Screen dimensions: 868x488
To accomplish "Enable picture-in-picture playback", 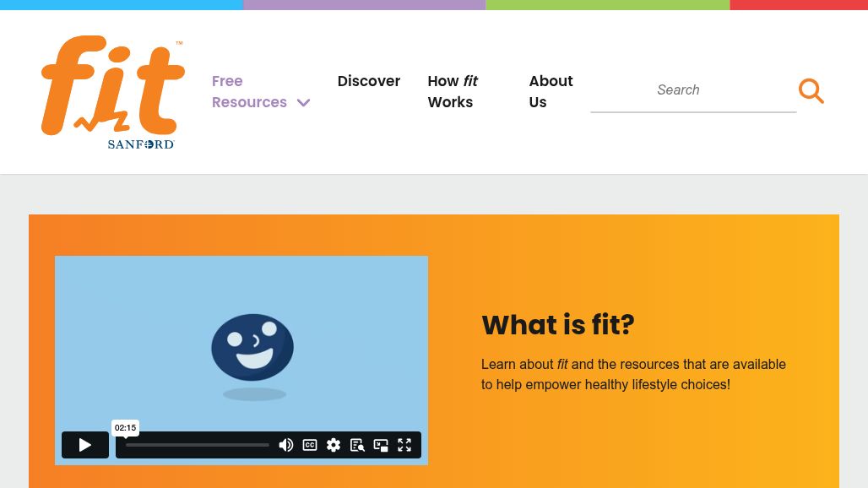I will (x=381, y=445).
